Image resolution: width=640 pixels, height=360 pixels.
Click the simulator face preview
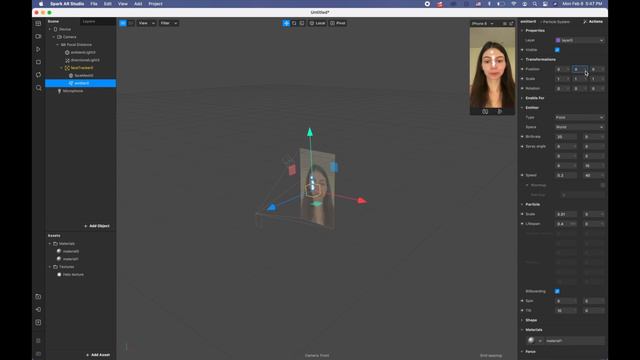(492, 67)
